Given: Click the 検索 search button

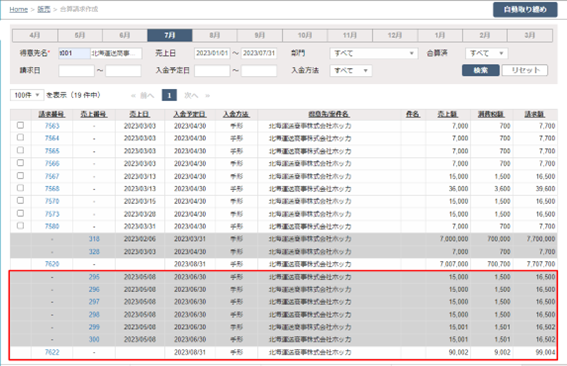Looking at the screenshot, I should click(x=481, y=70).
